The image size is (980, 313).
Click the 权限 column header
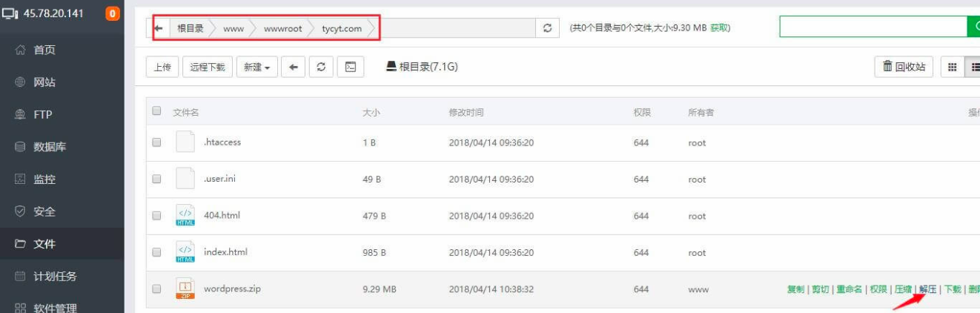pyautogui.click(x=642, y=112)
